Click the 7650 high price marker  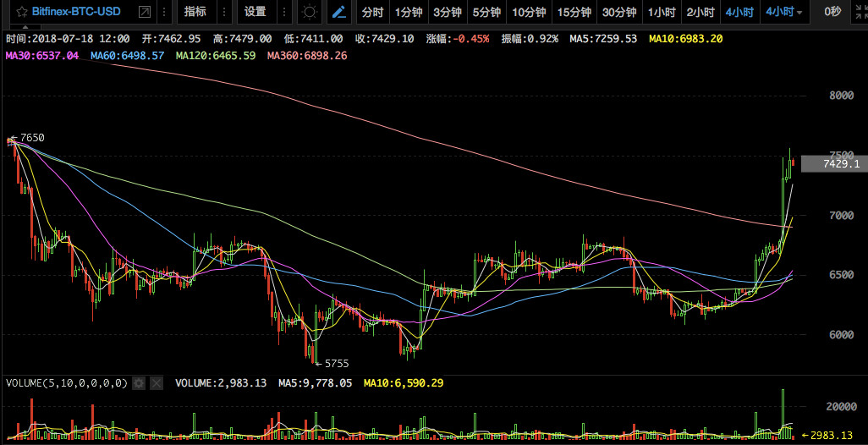(x=28, y=138)
